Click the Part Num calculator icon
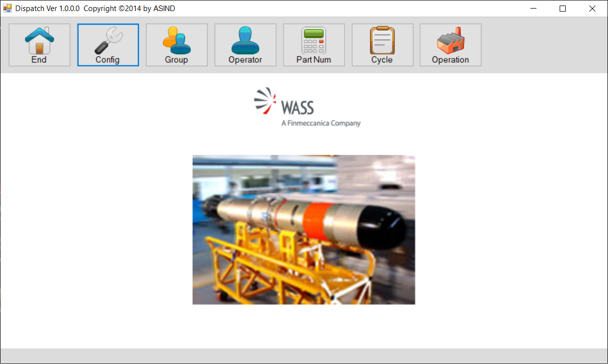This screenshot has height=364, width=608. point(313,41)
